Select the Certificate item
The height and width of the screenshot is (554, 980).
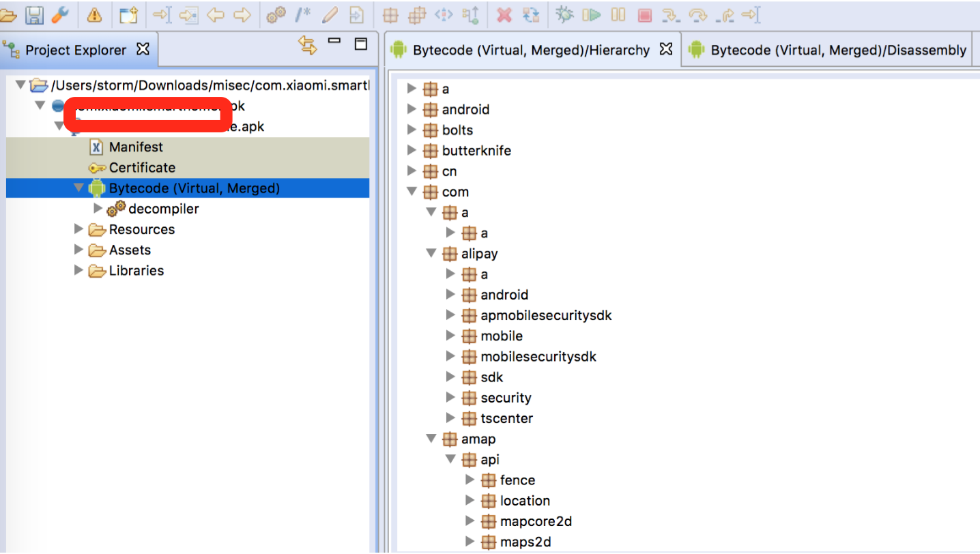[x=142, y=167]
